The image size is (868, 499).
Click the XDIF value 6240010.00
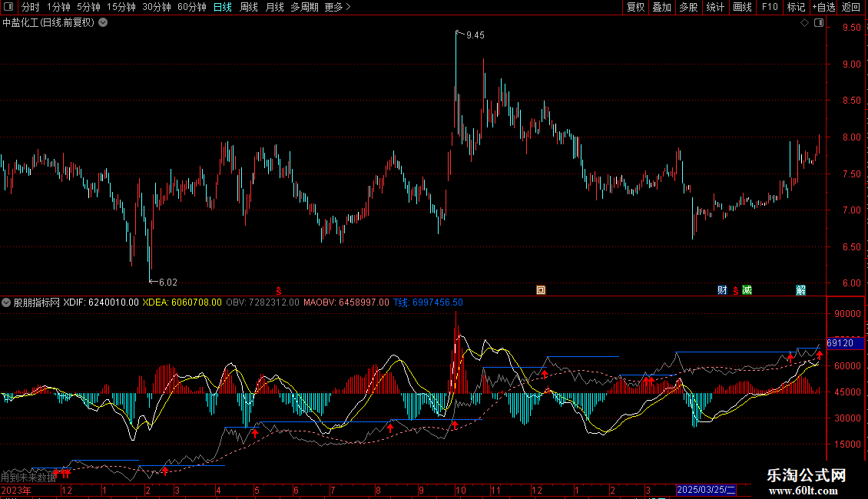click(114, 302)
